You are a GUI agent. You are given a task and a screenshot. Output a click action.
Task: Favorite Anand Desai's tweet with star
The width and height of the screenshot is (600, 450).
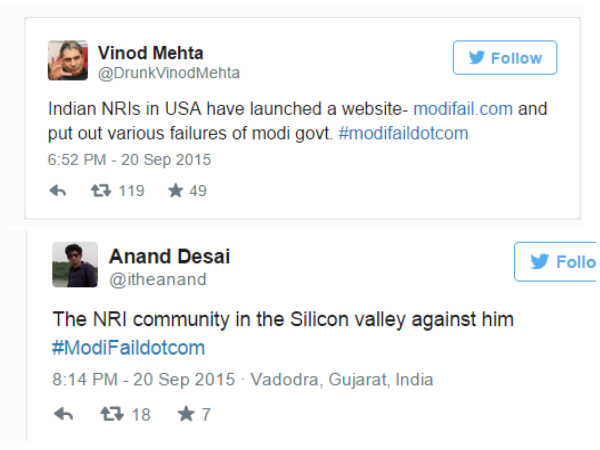[186, 414]
